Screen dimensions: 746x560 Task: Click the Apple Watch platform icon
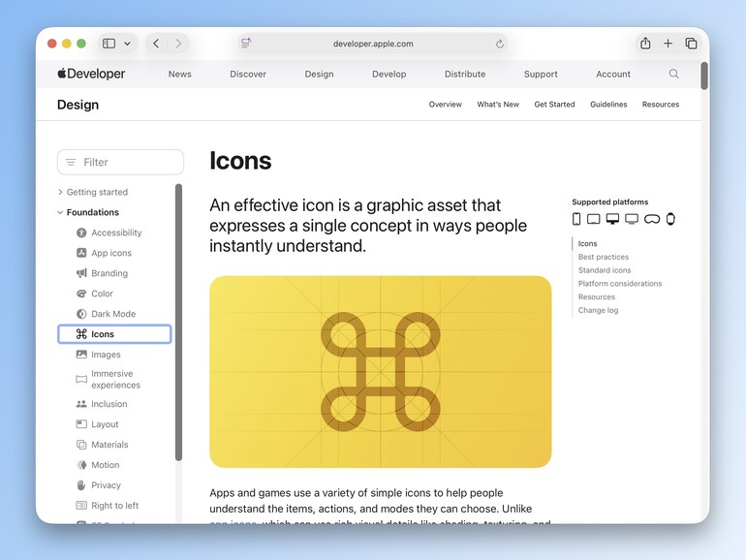tap(670, 219)
